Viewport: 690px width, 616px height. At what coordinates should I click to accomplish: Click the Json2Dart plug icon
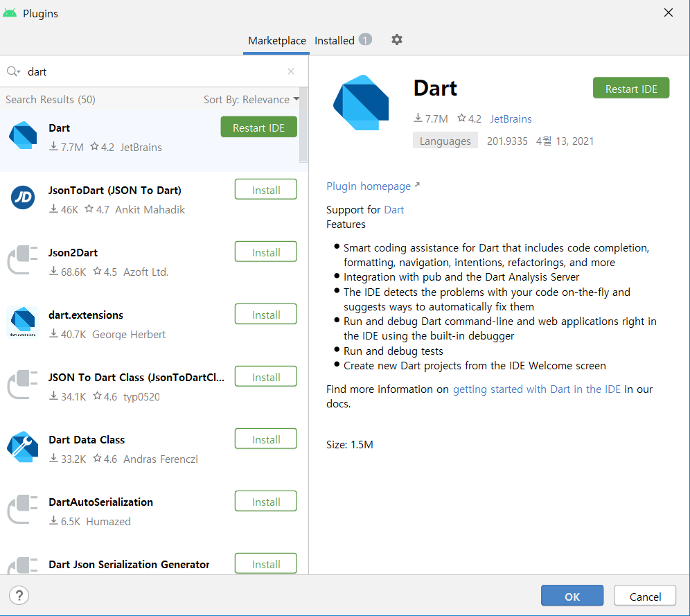[23, 260]
